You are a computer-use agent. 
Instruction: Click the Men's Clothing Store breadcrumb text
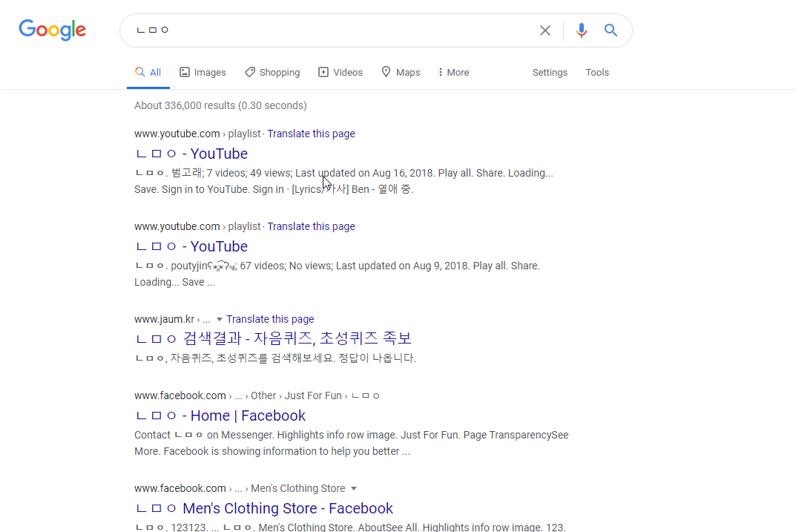click(298, 488)
